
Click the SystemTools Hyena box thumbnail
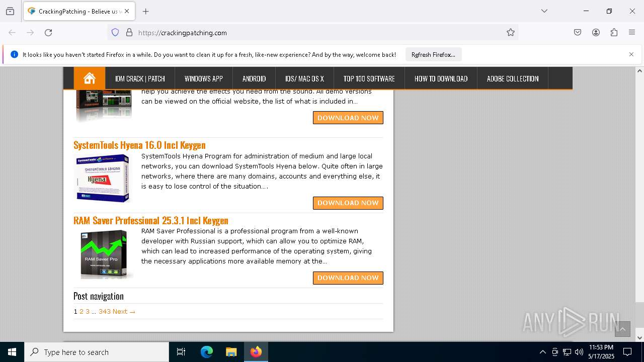pos(103,178)
